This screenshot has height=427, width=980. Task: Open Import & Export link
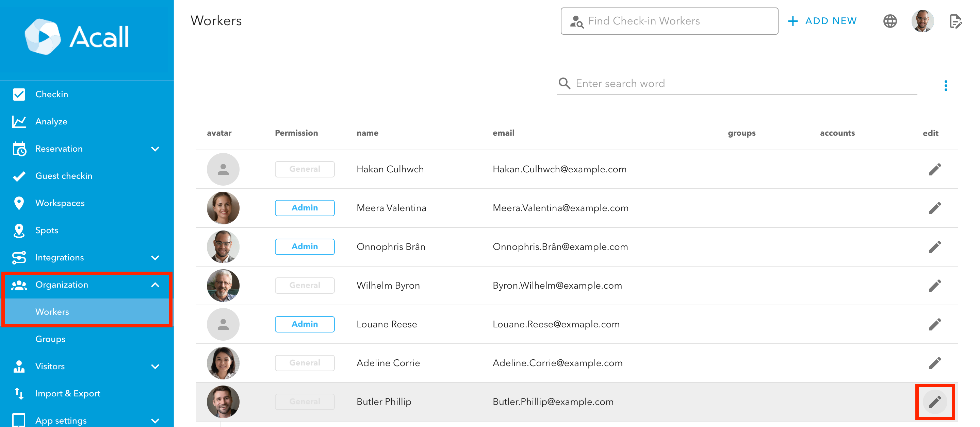(68, 394)
